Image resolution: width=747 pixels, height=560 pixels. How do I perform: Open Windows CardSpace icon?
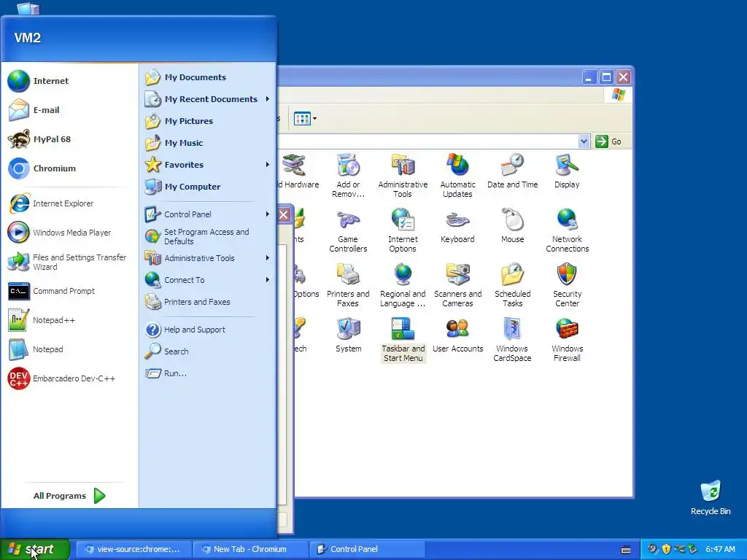tap(513, 340)
